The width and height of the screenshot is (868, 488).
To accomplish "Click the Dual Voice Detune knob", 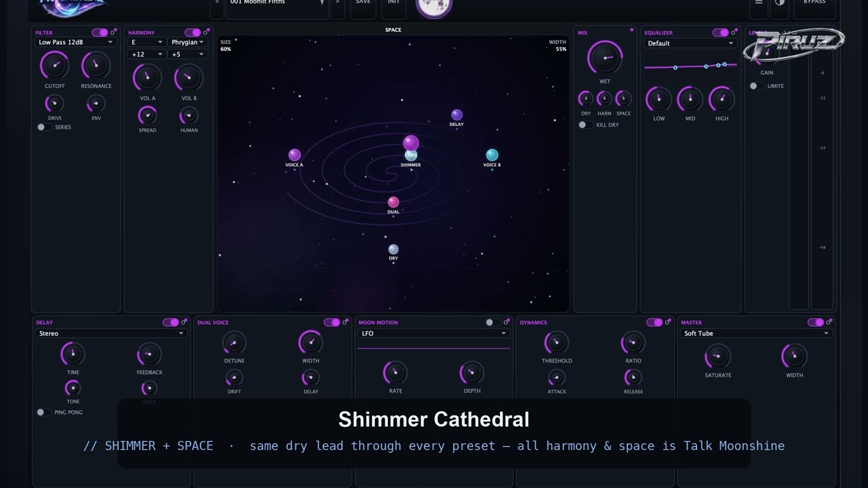I will (234, 343).
